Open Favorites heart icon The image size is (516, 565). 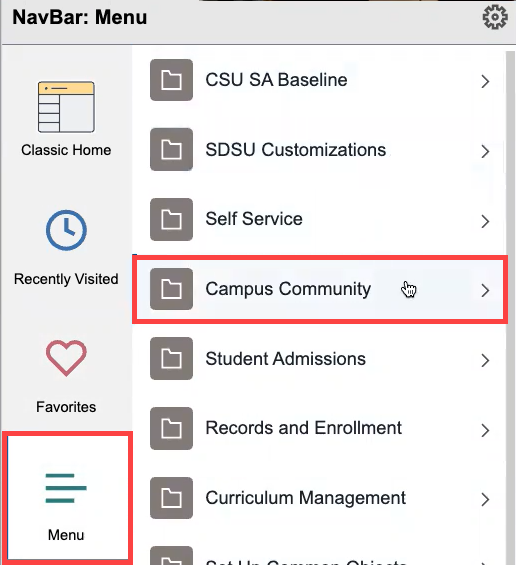[x=66, y=358]
